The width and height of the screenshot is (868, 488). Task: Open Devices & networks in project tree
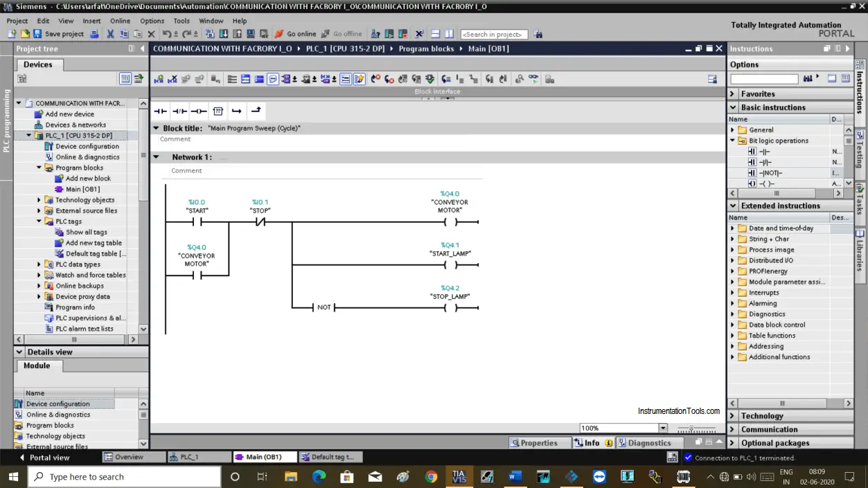tap(76, 125)
